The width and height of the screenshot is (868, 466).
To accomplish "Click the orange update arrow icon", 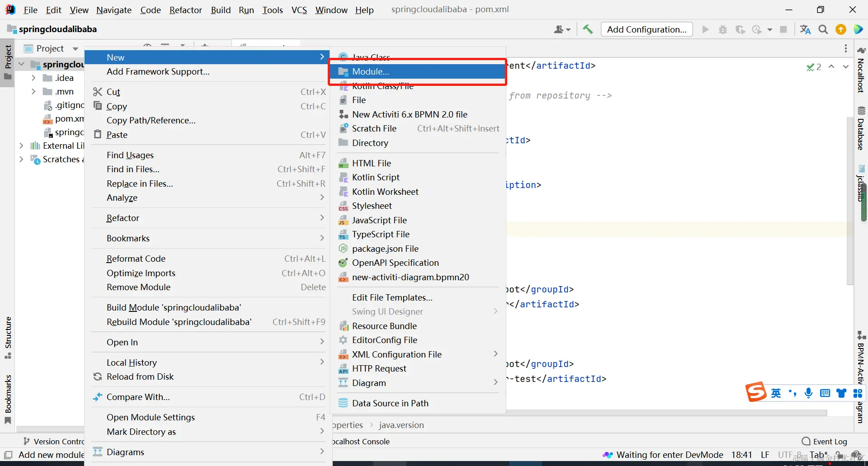I will click(841, 29).
